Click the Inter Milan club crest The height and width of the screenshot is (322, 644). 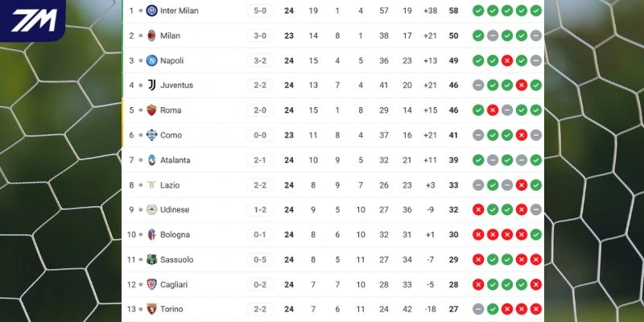click(x=151, y=10)
